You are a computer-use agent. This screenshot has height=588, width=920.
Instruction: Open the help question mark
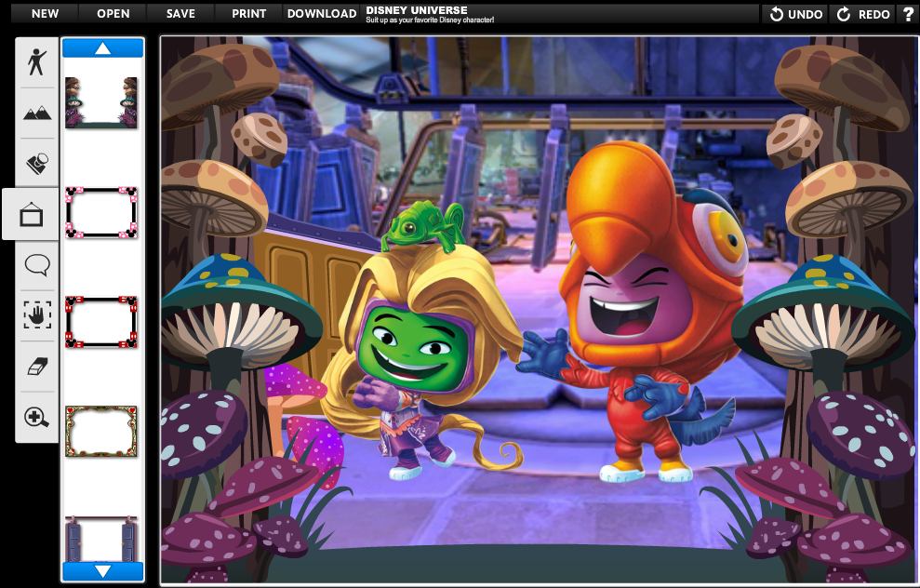pos(908,14)
